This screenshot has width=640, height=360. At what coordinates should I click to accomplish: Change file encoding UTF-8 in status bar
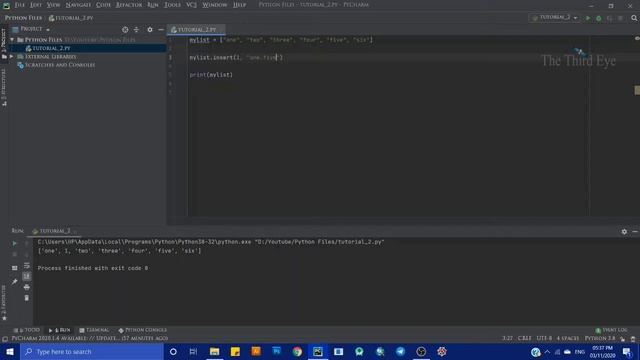coord(544,338)
